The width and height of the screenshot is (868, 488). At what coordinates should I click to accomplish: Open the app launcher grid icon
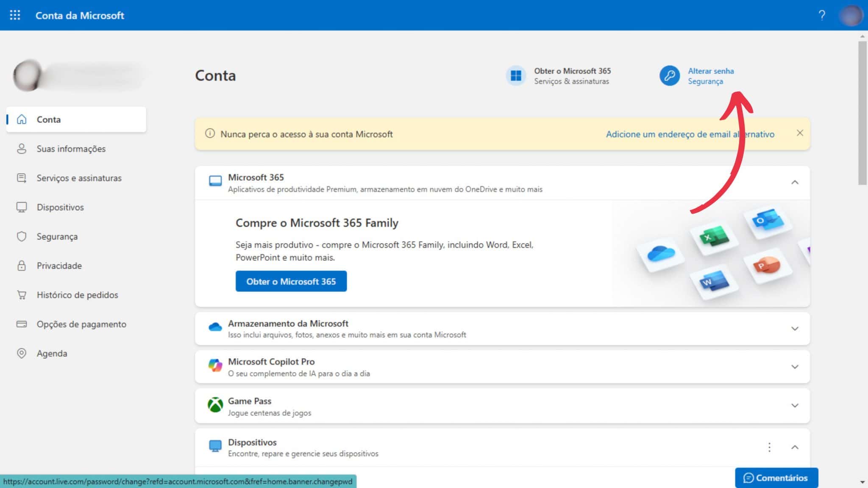(x=15, y=15)
